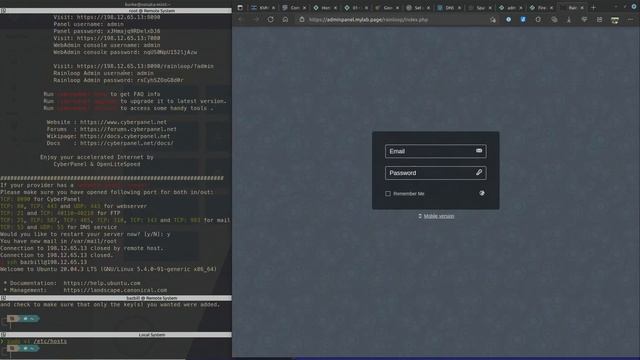The image size is (640, 360).
Task: Click the https://landscape.canonical.com URL in terminal
Action: tap(115, 290)
